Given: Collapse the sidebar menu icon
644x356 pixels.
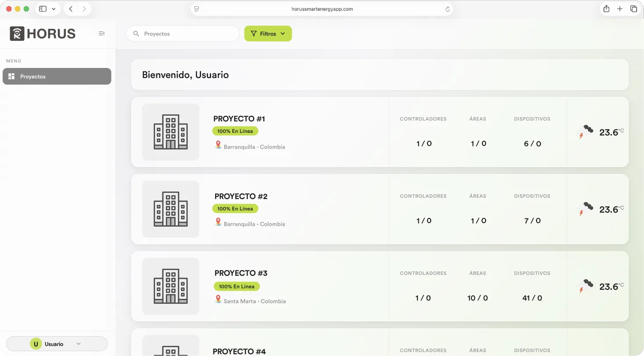Looking at the screenshot, I should (102, 33).
